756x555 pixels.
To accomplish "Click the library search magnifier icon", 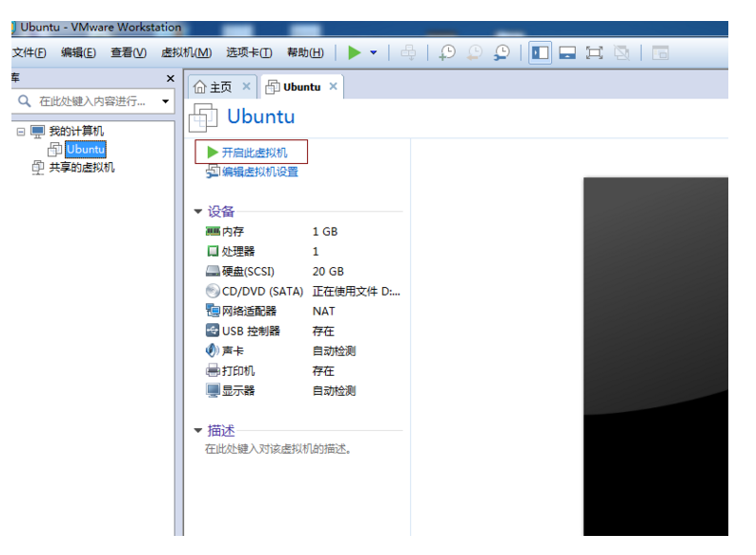I will [x=24, y=101].
